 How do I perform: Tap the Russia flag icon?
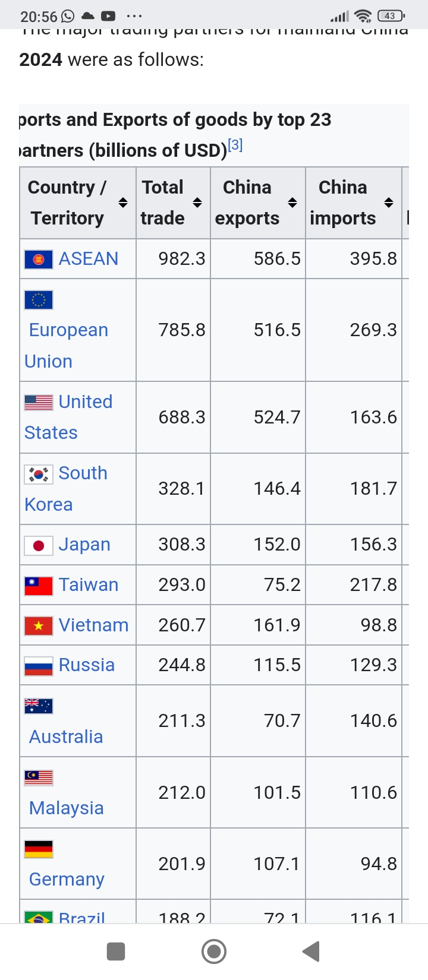click(x=39, y=666)
